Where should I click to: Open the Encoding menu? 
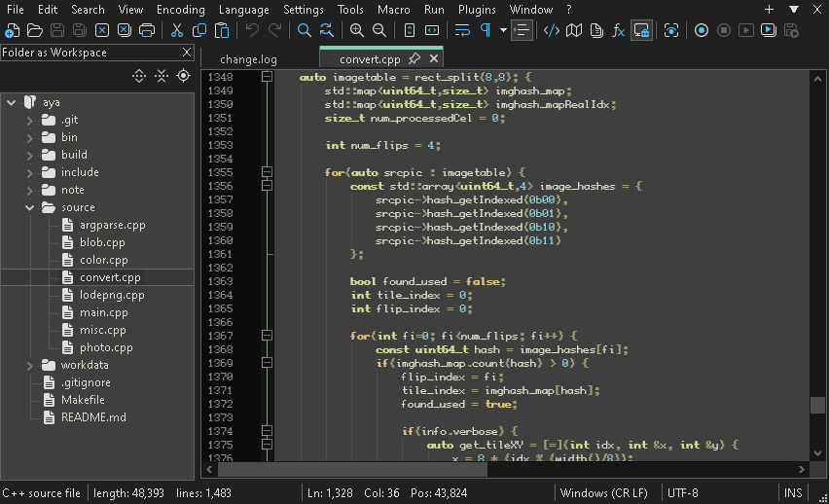click(180, 9)
